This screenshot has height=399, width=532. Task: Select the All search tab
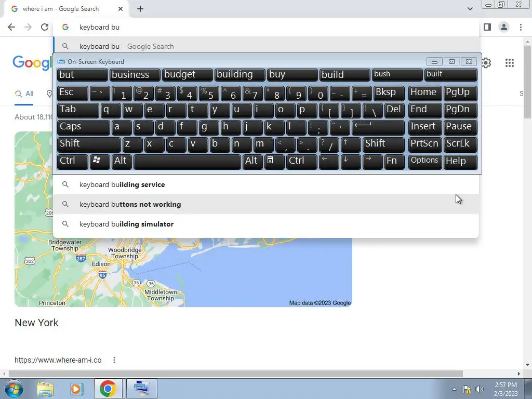[x=24, y=94]
